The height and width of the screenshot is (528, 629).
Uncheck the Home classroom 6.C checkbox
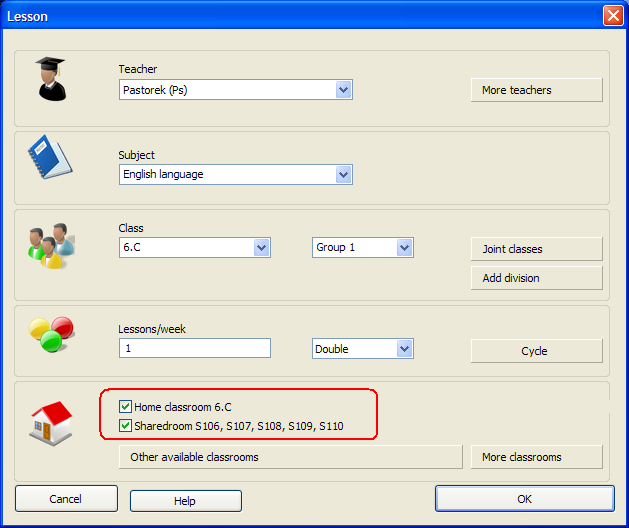[x=125, y=407]
